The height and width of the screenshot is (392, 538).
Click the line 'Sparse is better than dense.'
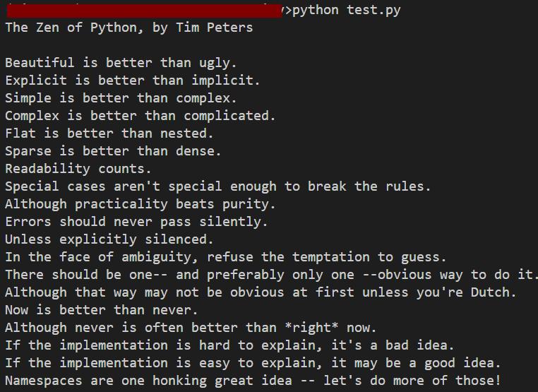click(x=113, y=151)
